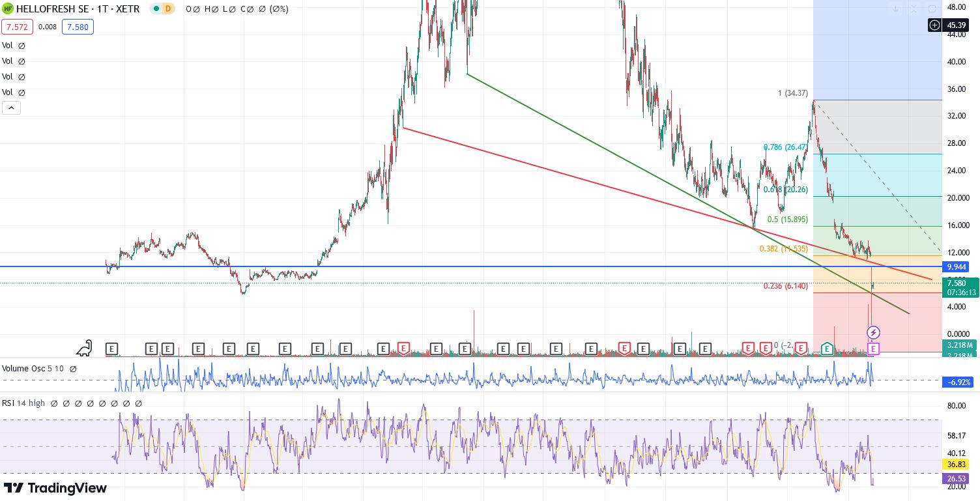The image size is (980, 501).
Task: Click the blue 7.580 buy price button
Action: pos(78,27)
